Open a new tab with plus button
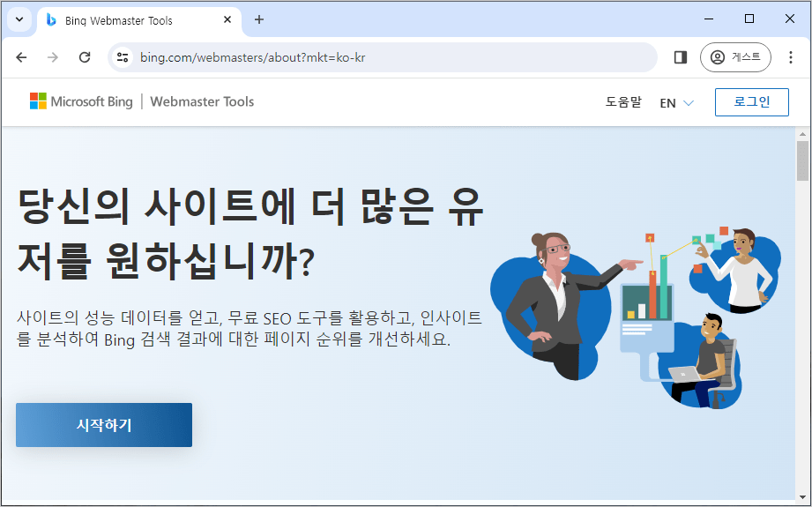The image size is (812, 507). (259, 19)
